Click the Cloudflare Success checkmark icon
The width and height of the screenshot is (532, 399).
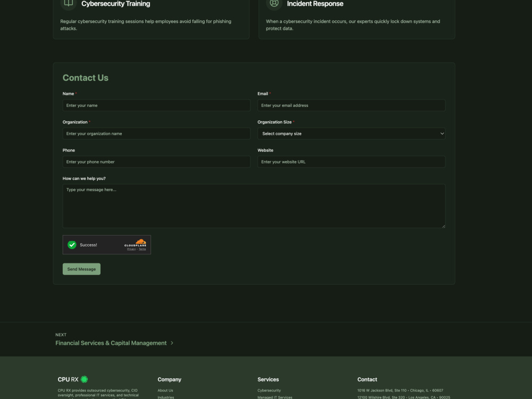click(x=72, y=245)
